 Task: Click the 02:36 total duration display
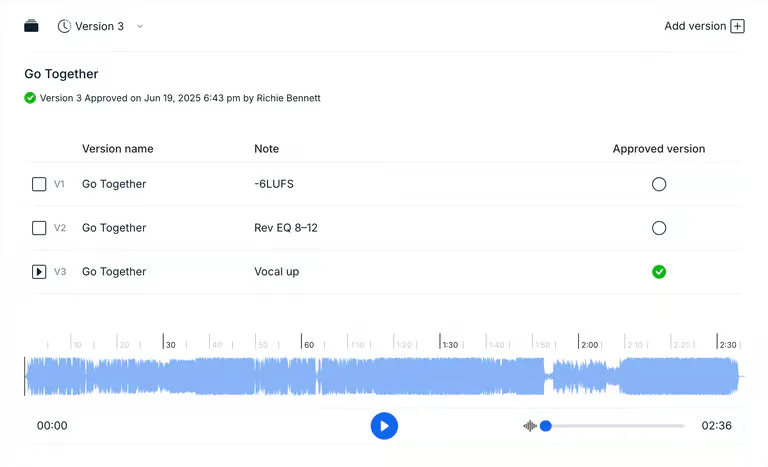pos(717,426)
